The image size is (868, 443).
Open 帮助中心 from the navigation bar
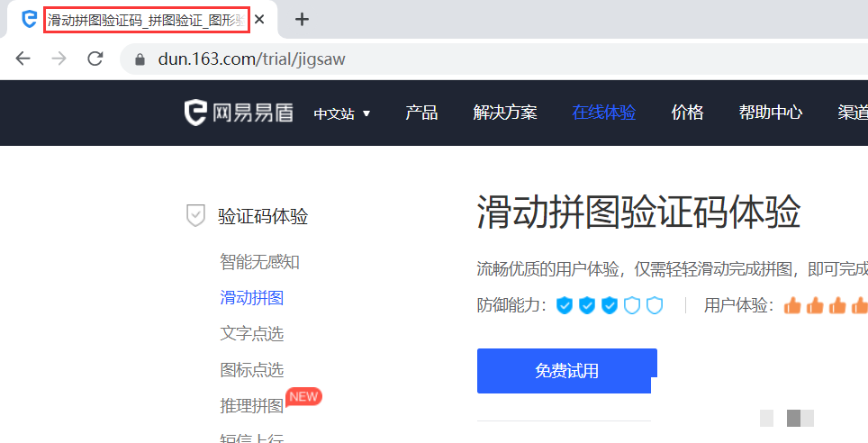coord(770,113)
